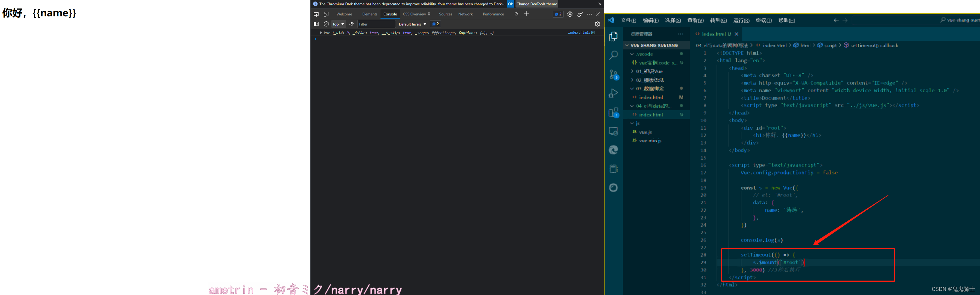Collapse the 03_数据绑定 folder
The width and height of the screenshot is (980, 295).
(656, 89)
